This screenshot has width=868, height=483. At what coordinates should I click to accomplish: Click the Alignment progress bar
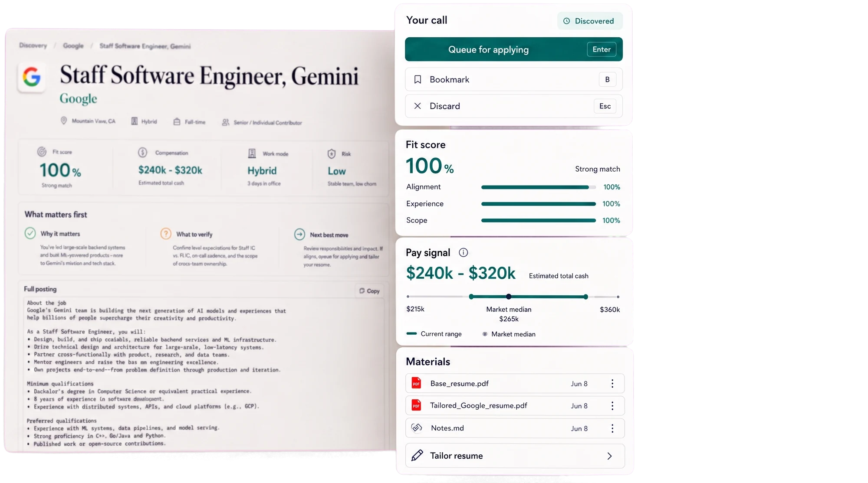tap(538, 187)
